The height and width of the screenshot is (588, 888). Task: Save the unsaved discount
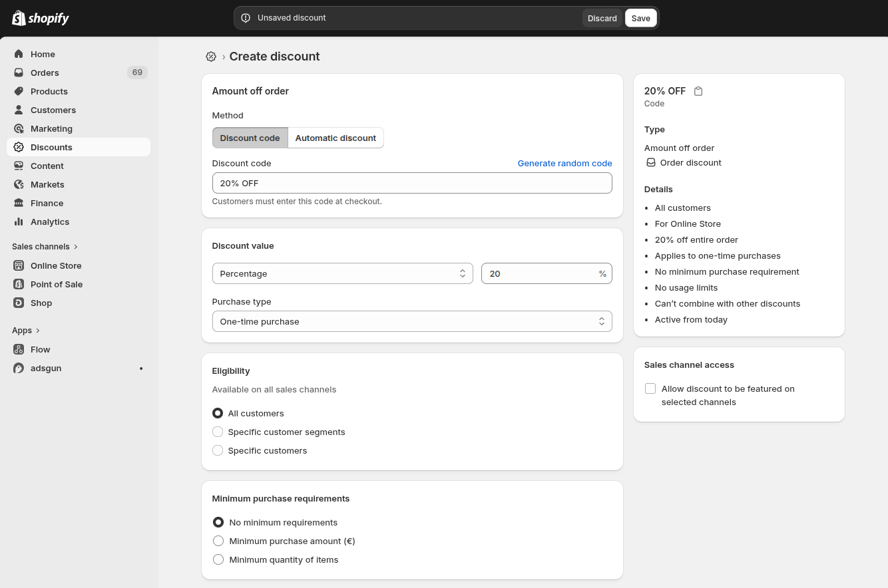(640, 18)
